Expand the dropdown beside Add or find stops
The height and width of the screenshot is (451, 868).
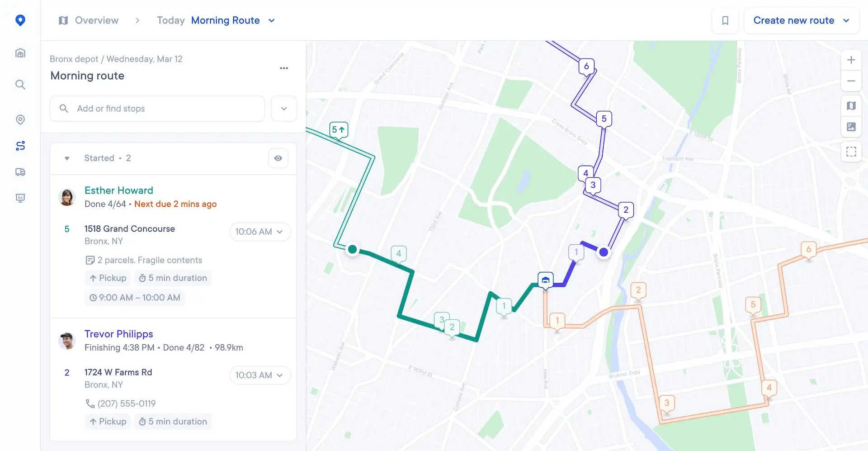(x=283, y=109)
